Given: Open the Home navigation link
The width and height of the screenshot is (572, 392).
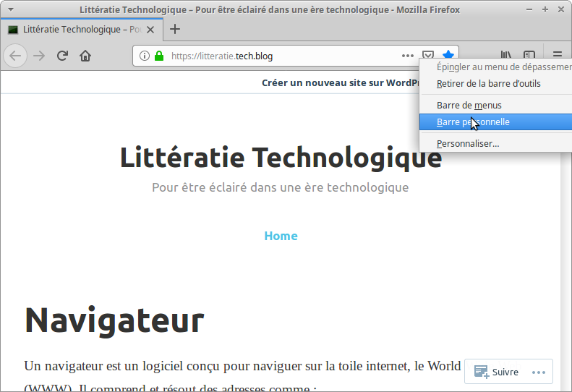Looking at the screenshot, I should tap(281, 236).
